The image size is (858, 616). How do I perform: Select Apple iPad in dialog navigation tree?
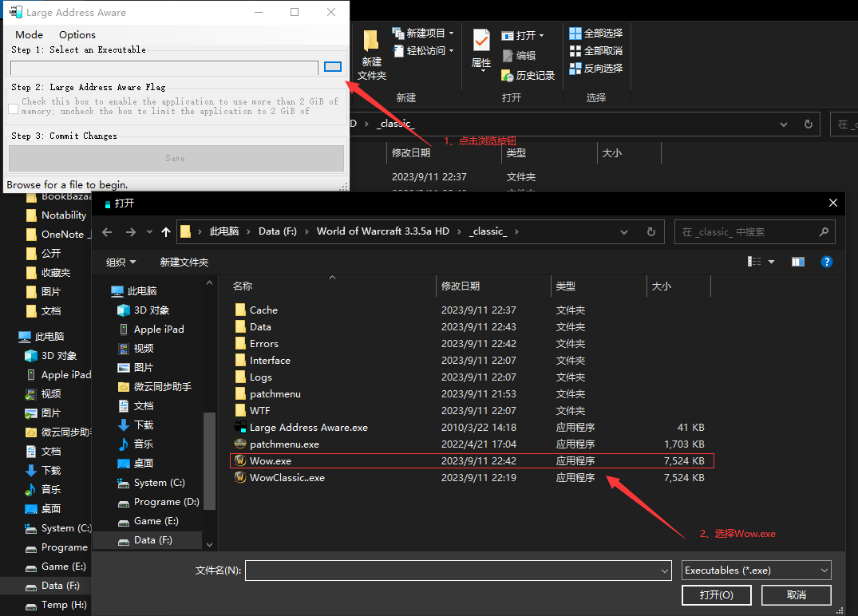coord(152,330)
